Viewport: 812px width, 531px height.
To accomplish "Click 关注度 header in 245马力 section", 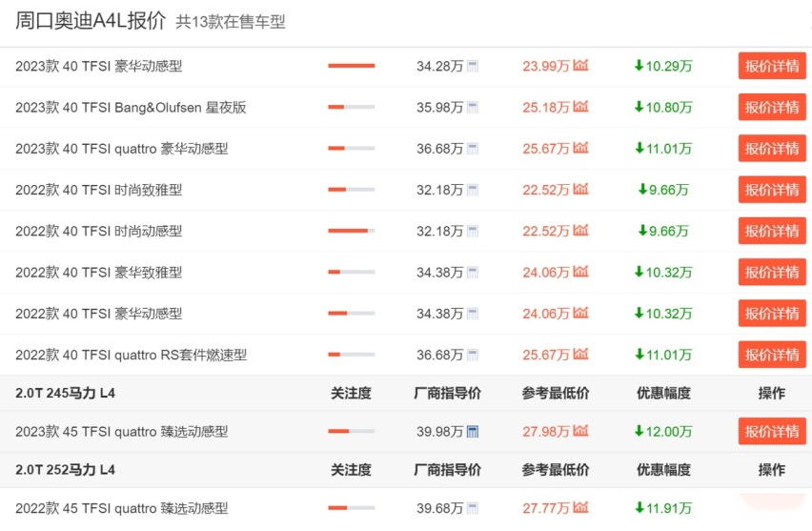I will (351, 393).
